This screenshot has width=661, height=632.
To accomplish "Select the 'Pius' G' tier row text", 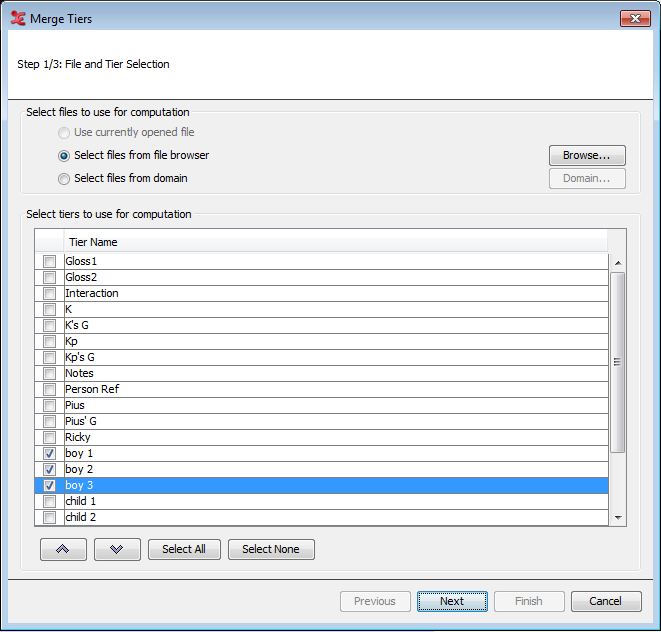I will point(81,422).
